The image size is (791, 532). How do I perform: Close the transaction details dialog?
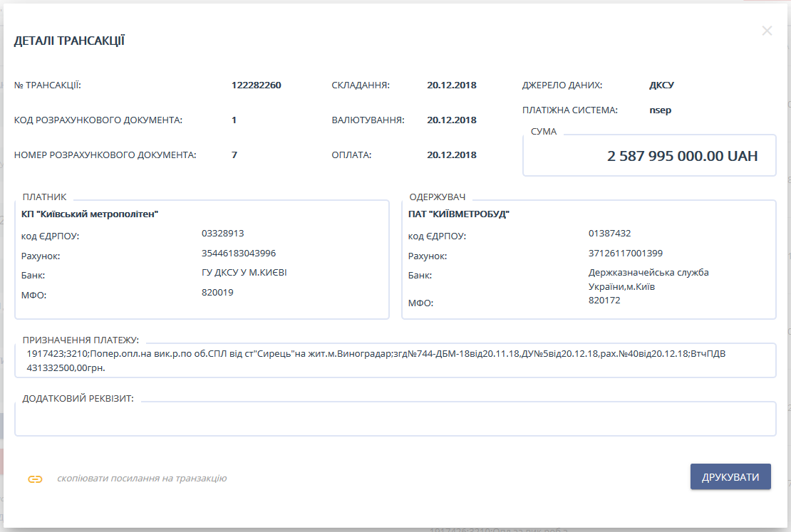tap(767, 31)
